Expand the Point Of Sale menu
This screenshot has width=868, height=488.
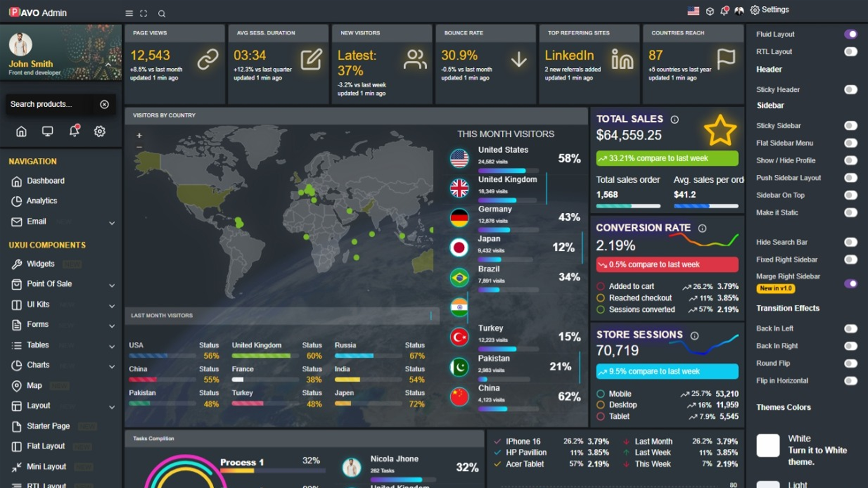112,286
